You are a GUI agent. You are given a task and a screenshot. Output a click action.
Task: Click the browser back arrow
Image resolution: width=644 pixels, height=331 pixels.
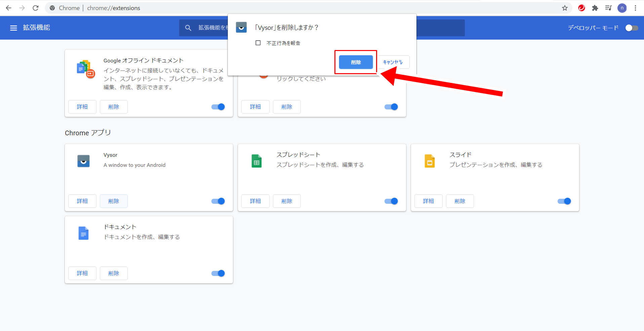[x=9, y=8]
